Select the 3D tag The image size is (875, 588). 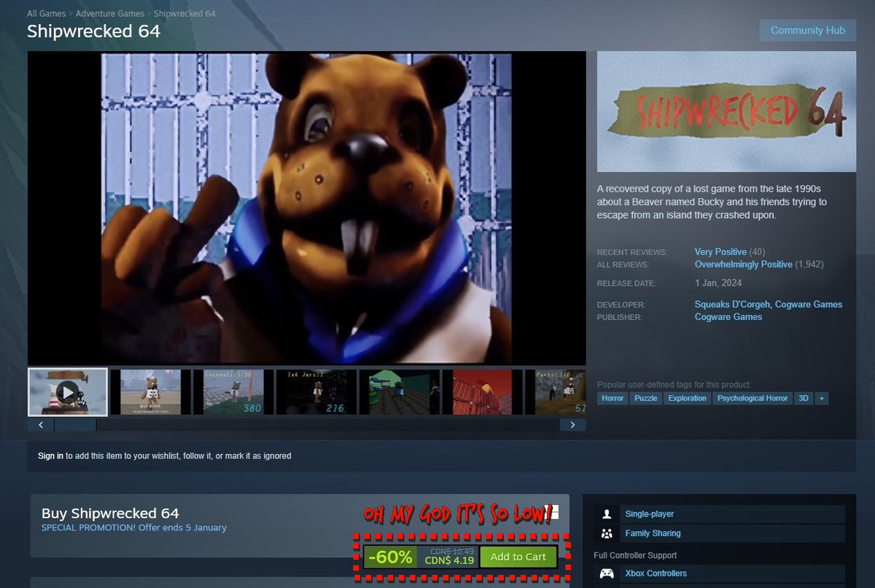coord(804,399)
